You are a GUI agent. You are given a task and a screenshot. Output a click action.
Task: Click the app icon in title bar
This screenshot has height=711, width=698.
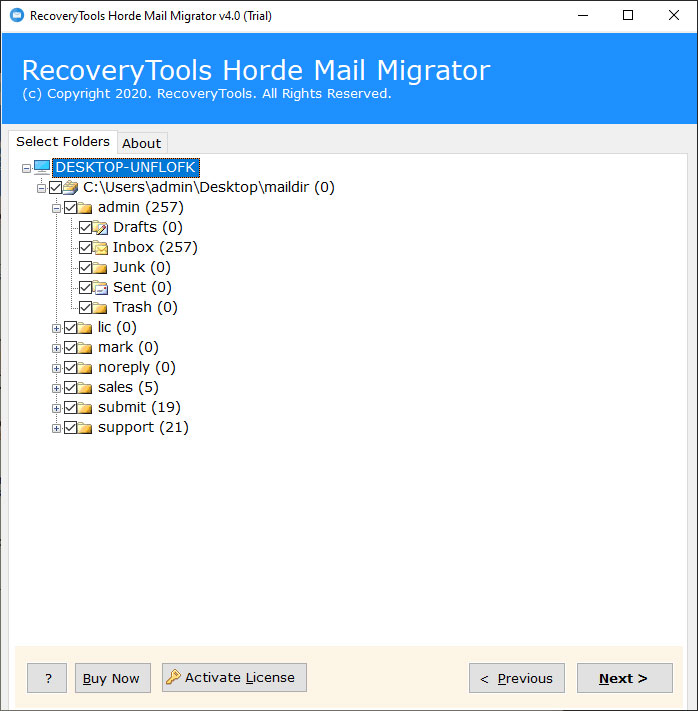(x=15, y=15)
